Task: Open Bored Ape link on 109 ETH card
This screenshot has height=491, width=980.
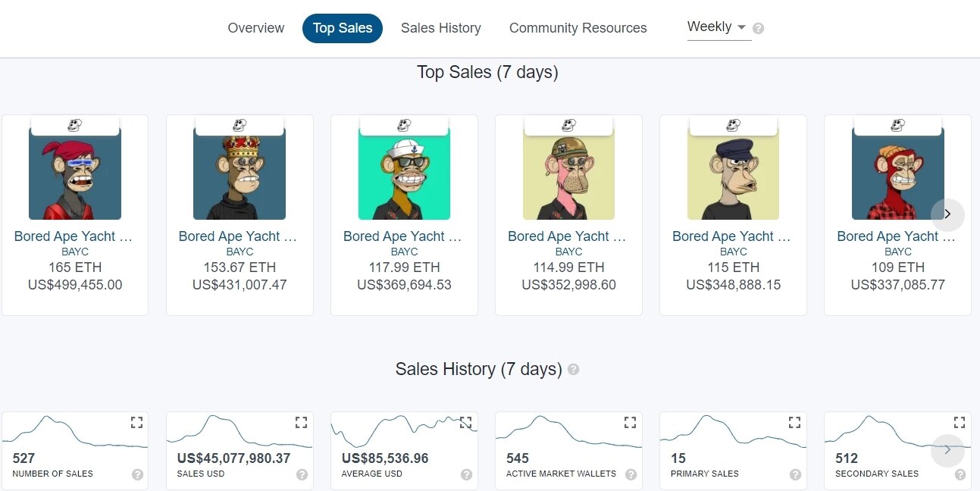Action: (897, 236)
